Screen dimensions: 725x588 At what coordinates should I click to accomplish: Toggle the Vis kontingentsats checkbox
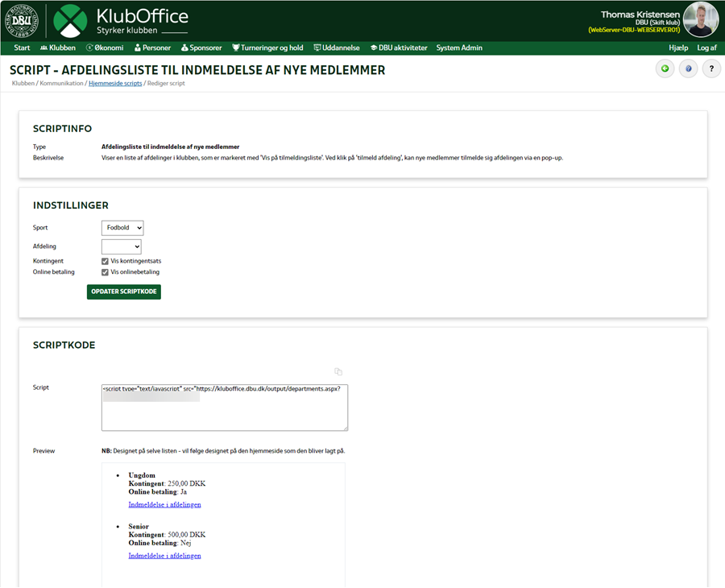coord(106,261)
